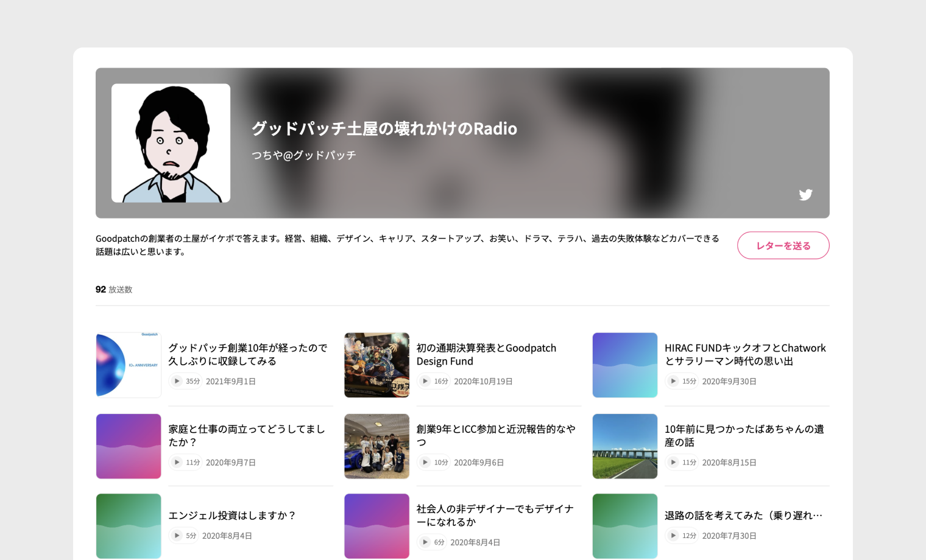Click the channel title グッドパッチ土屋の壊れかけのRadio
Image resolution: width=926 pixels, height=560 pixels.
point(384,128)
